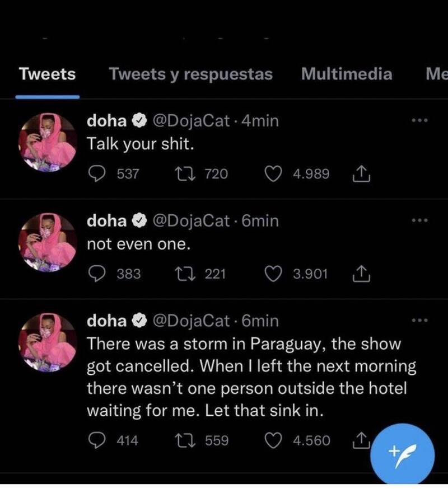The width and height of the screenshot is (448, 489).
Task: Tap the profile picture on the Paraguay tweet
Action: pos(49,342)
